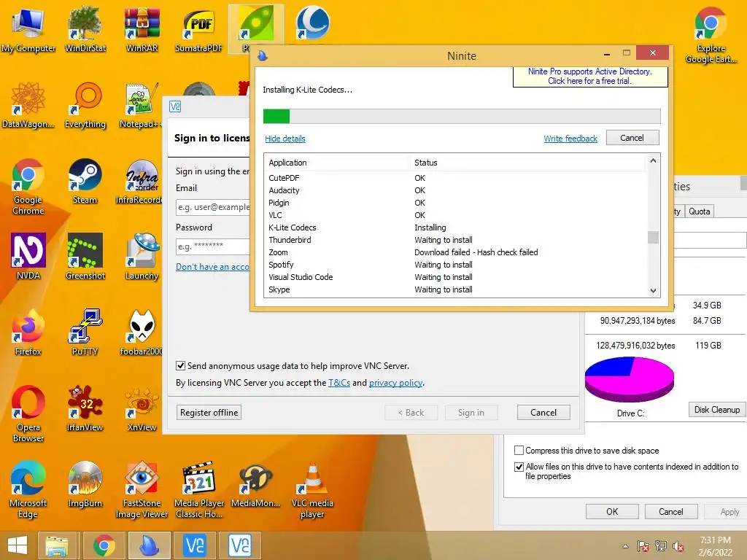Launch Steam from the desktop
Viewport: 747px width, 560px height.
point(85,181)
